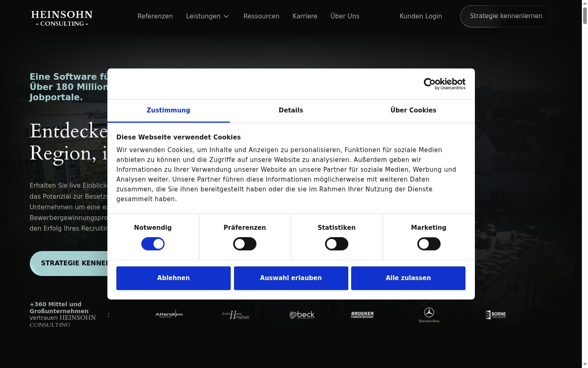Open the Ressourcen nav link
The width and height of the screenshot is (588, 368).
coord(261,16)
